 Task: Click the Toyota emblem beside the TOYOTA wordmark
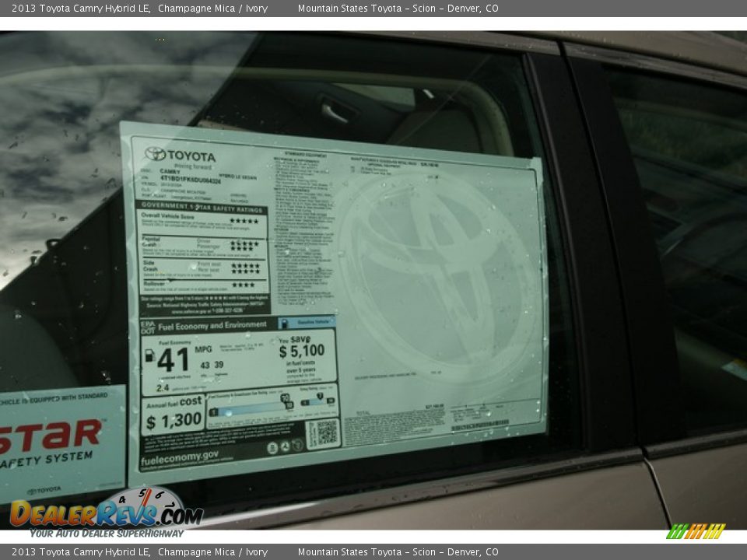tap(155, 153)
